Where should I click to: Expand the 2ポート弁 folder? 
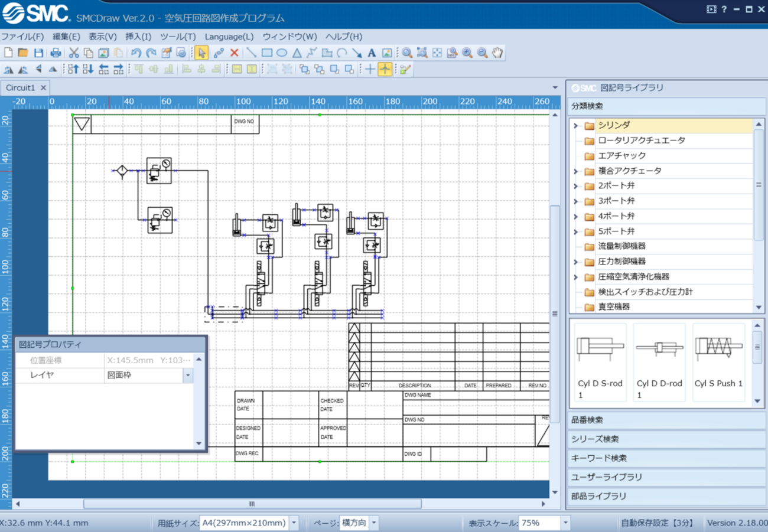coord(575,187)
